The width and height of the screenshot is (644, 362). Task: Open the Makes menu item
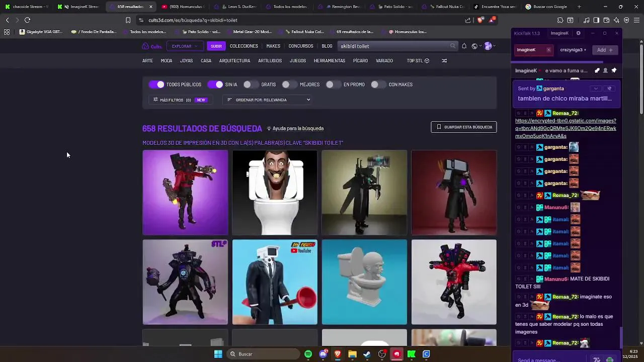point(273,46)
